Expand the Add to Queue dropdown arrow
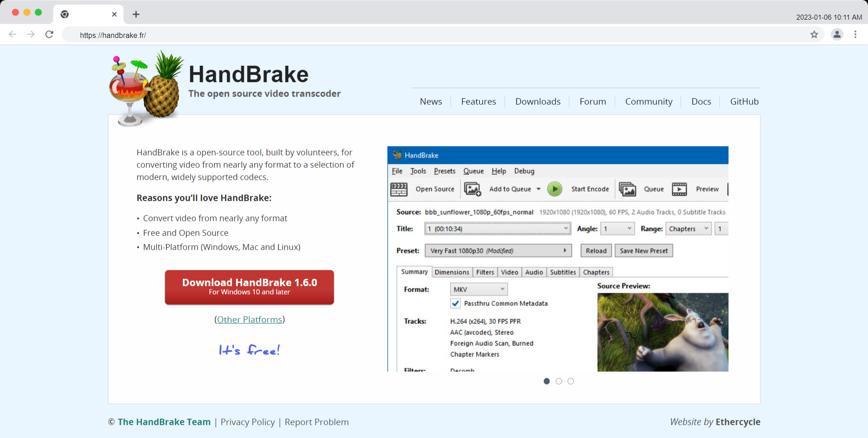The width and height of the screenshot is (868, 438). pos(538,189)
